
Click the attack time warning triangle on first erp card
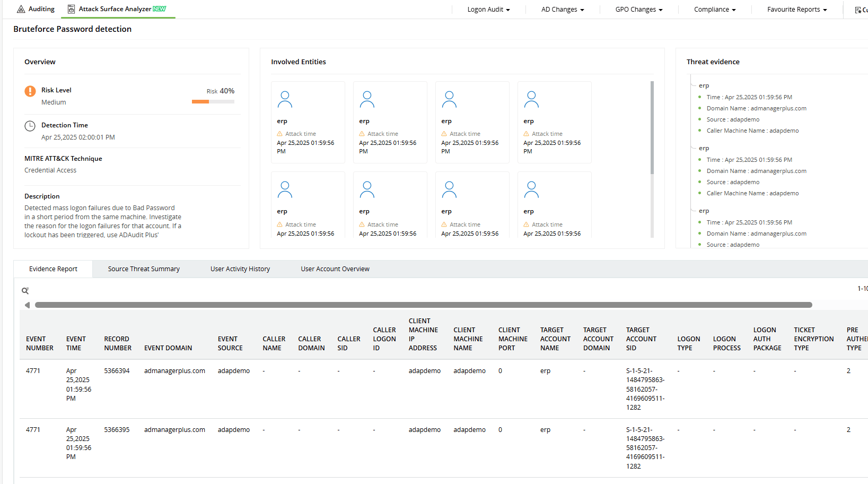coord(280,134)
